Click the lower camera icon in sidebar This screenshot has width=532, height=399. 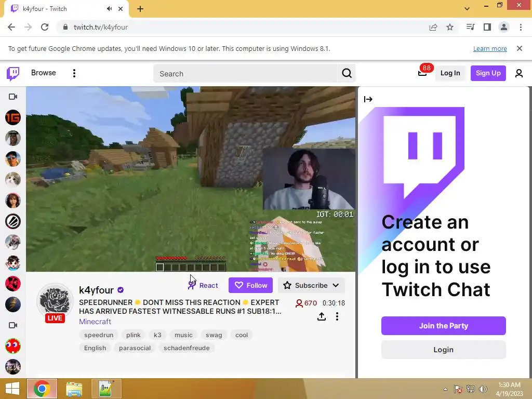point(13,325)
